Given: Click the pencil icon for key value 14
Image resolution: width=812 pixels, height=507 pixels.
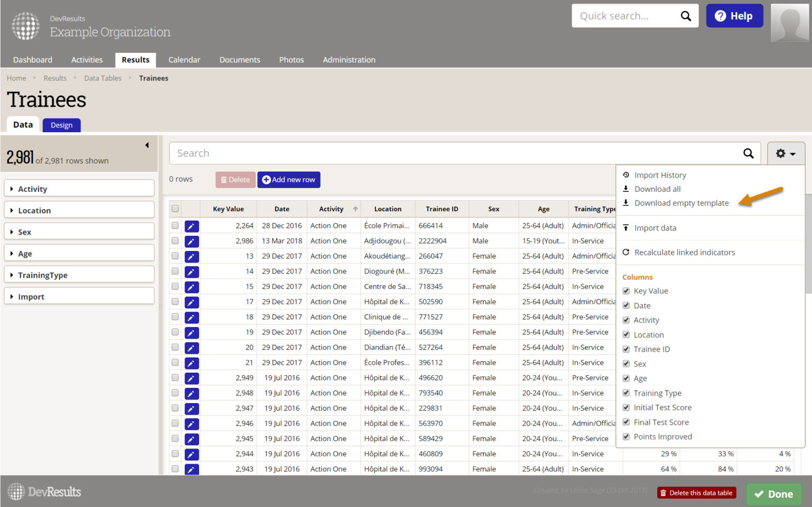Looking at the screenshot, I should 191,272.
